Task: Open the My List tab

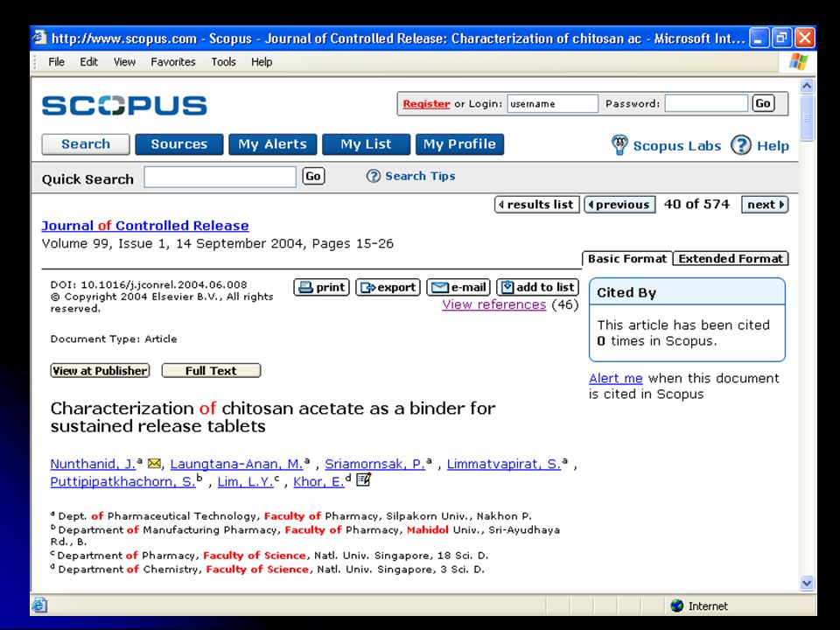Action: pyautogui.click(x=366, y=144)
